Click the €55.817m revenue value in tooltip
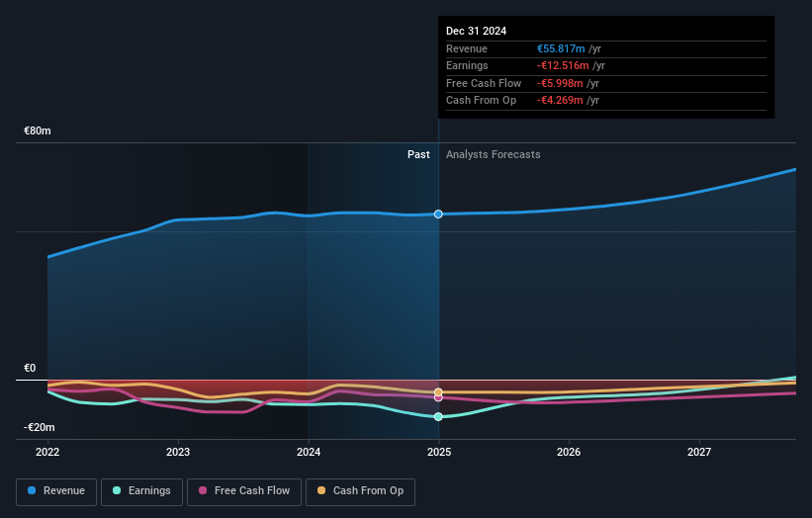The image size is (812, 518). (561, 48)
